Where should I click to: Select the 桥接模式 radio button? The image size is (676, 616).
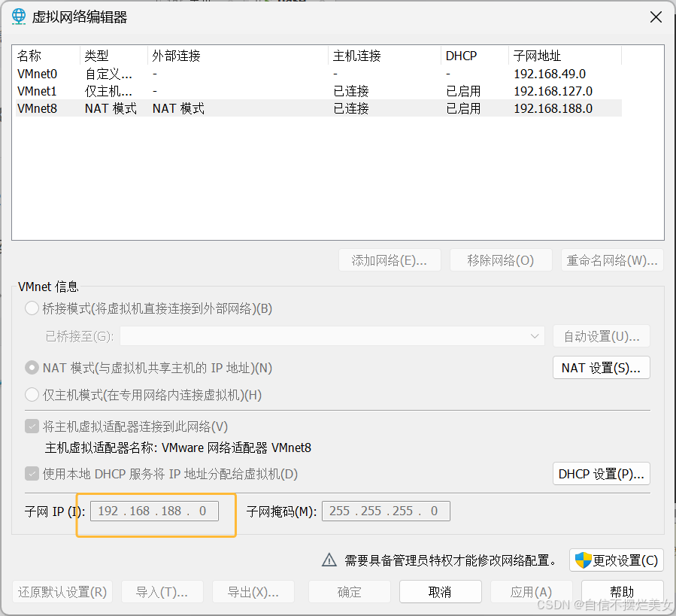pyautogui.click(x=32, y=308)
